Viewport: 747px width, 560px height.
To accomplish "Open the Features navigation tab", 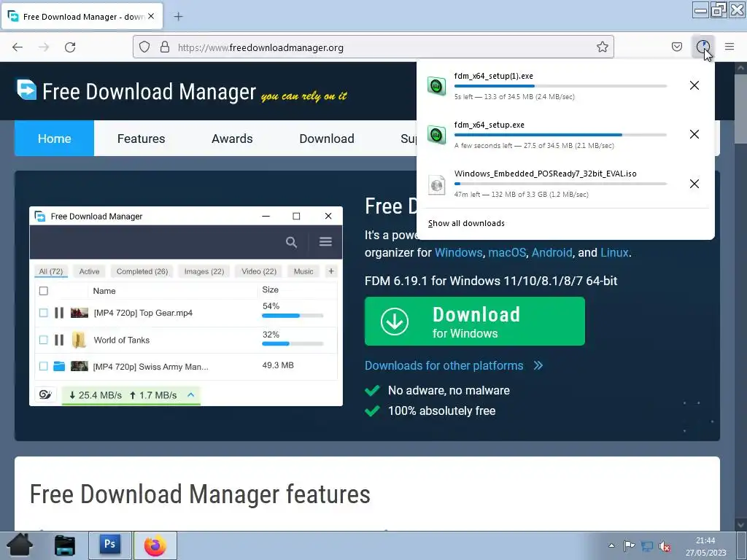I will click(x=141, y=138).
